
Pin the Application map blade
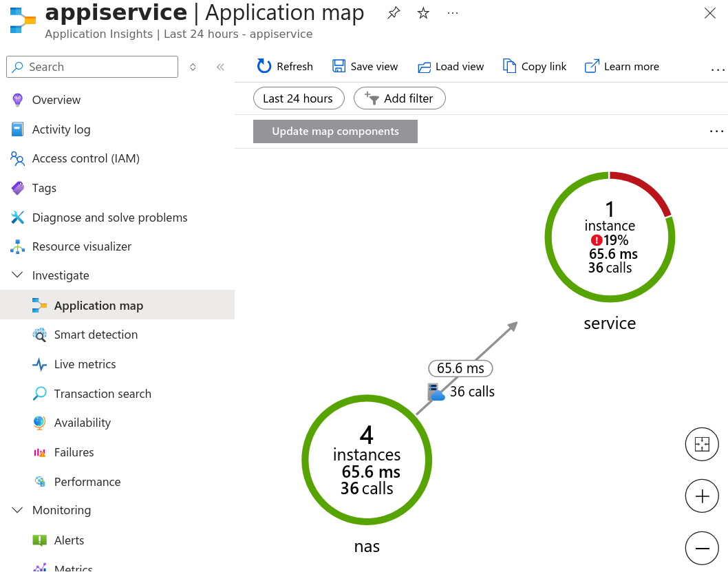[x=393, y=12]
